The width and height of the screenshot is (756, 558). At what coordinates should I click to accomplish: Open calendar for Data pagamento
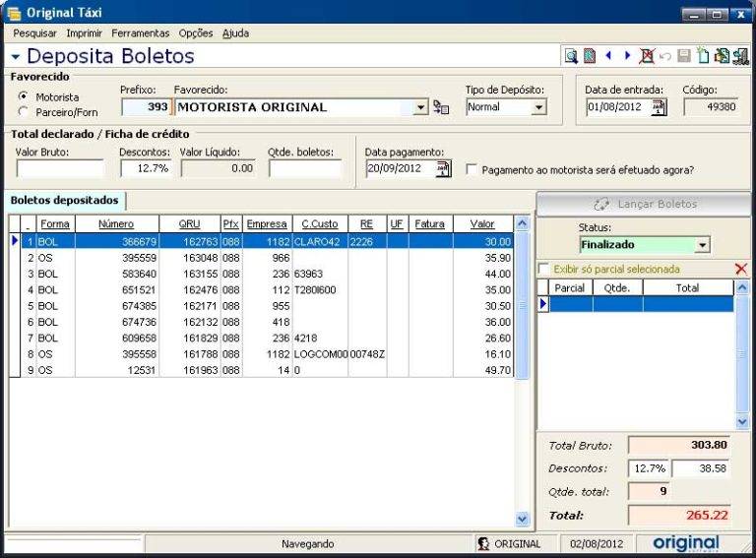443,168
